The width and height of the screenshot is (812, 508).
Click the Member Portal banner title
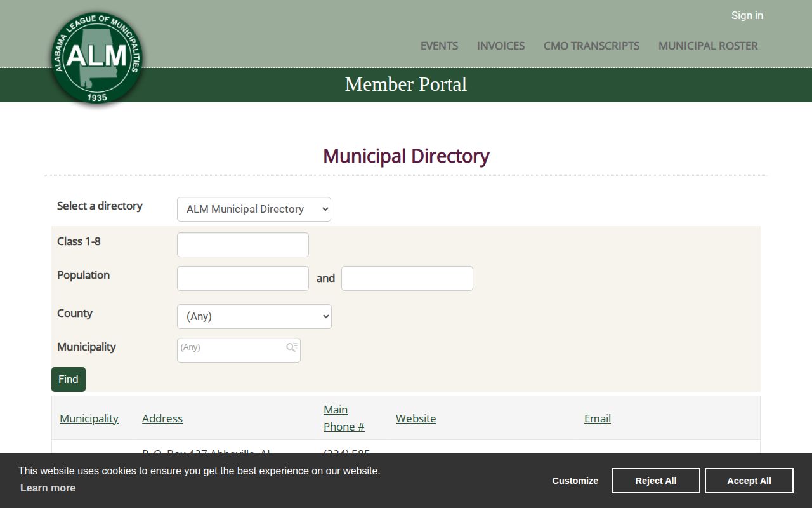pyautogui.click(x=406, y=84)
